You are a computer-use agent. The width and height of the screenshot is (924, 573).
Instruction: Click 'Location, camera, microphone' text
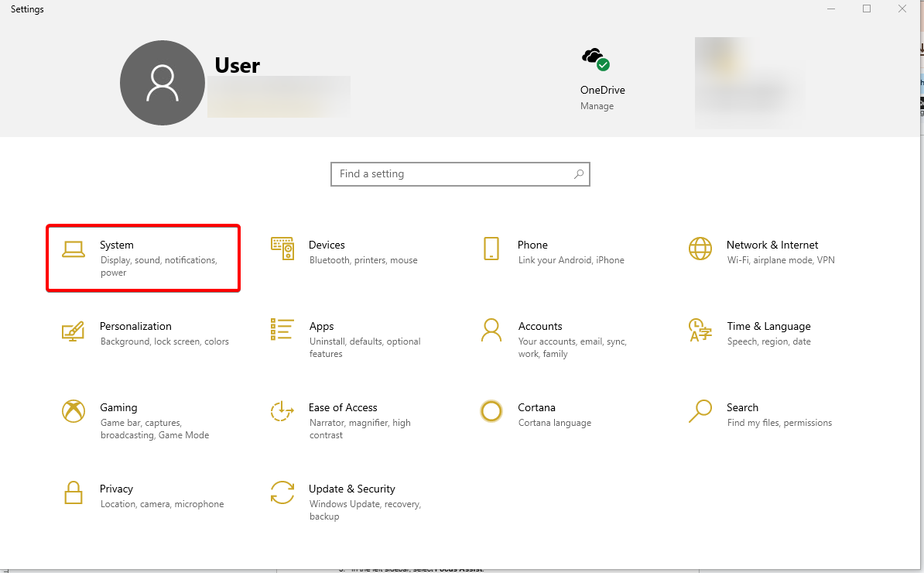(162, 504)
